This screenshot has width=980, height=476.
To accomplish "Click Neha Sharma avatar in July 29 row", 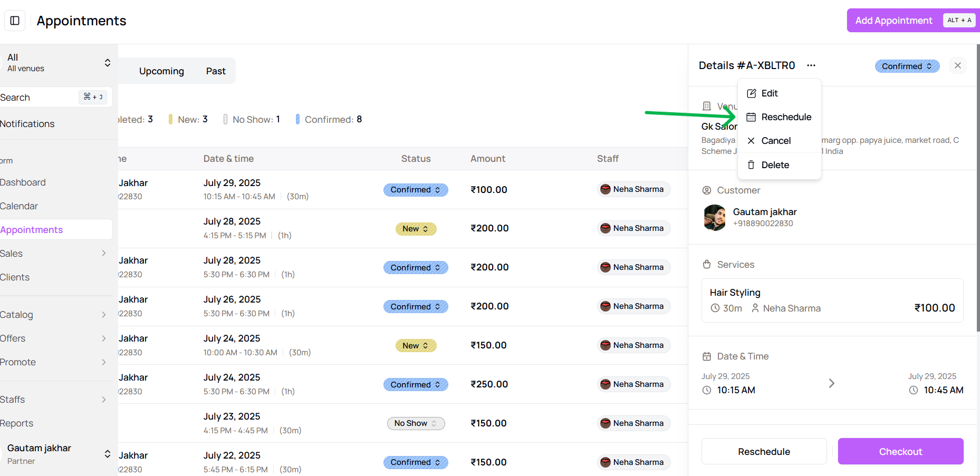I will point(606,189).
